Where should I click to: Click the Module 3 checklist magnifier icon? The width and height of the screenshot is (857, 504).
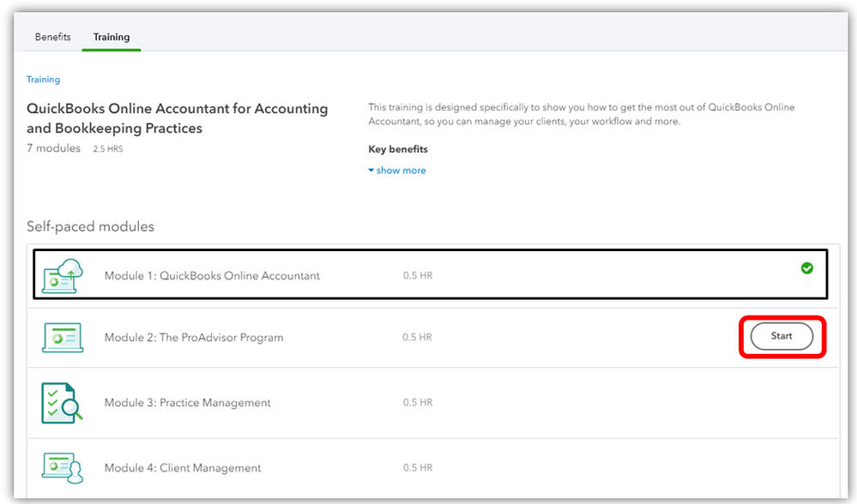pos(63,403)
